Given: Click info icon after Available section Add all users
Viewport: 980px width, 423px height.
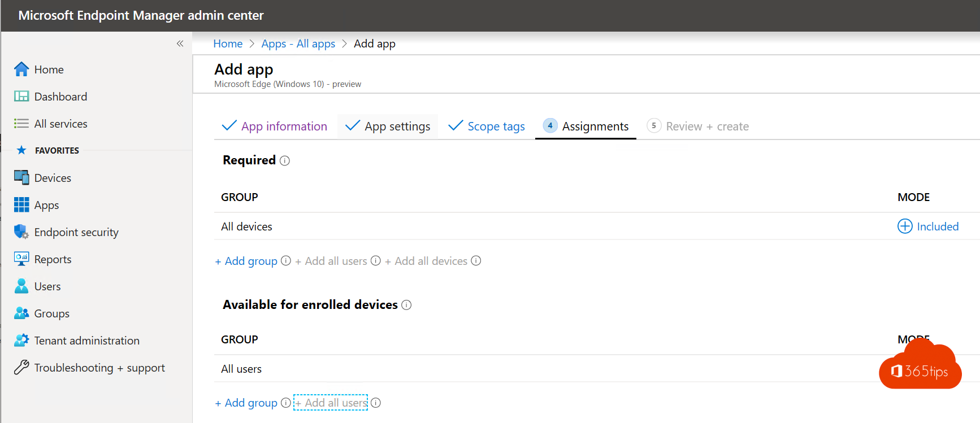Looking at the screenshot, I should [376, 403].
